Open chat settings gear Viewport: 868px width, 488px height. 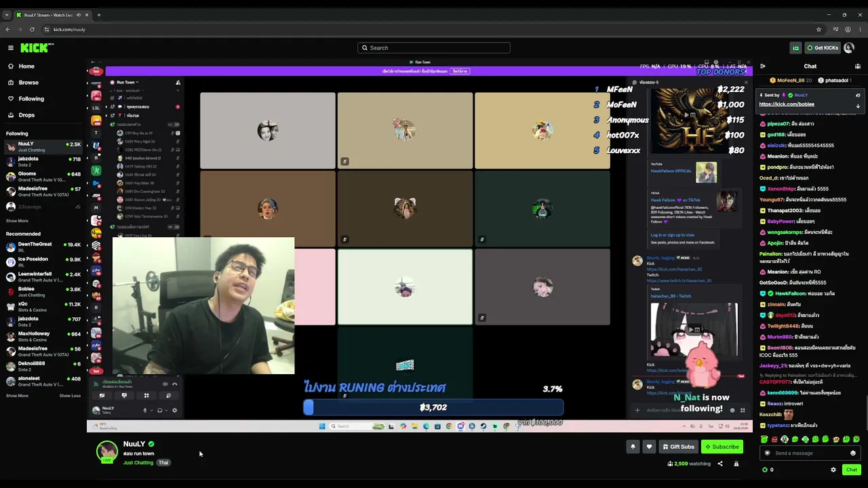pyautogui.click(x=833, y=470)
